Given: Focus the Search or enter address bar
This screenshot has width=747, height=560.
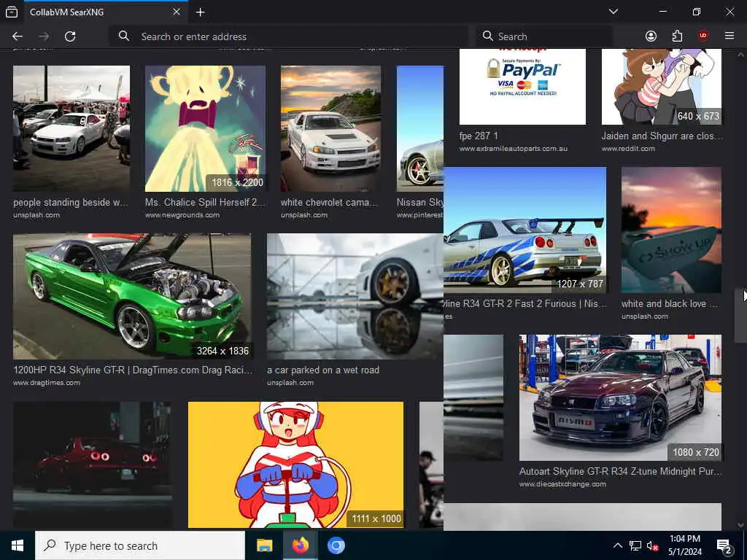Looking at the screenshot, I should point(288,36).
